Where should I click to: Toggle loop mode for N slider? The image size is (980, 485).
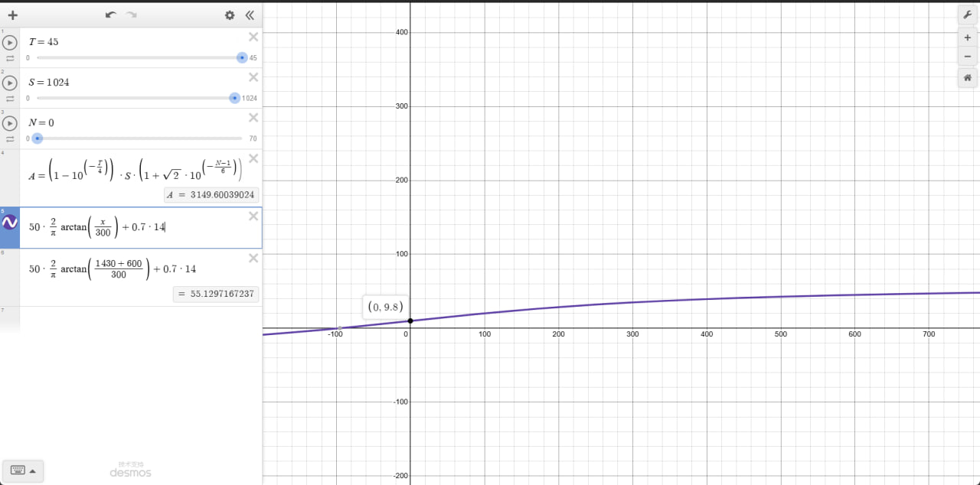tap(10, 139)
